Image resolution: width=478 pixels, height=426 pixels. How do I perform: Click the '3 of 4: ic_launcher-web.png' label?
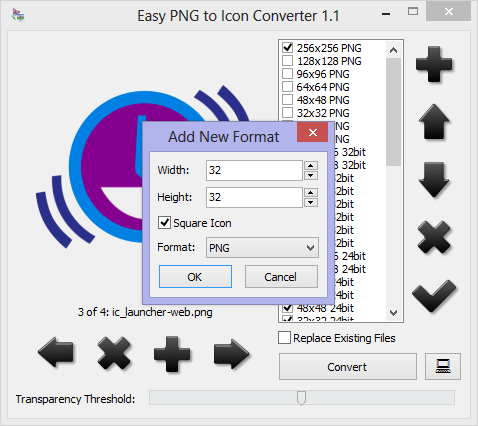click(145, 312)
